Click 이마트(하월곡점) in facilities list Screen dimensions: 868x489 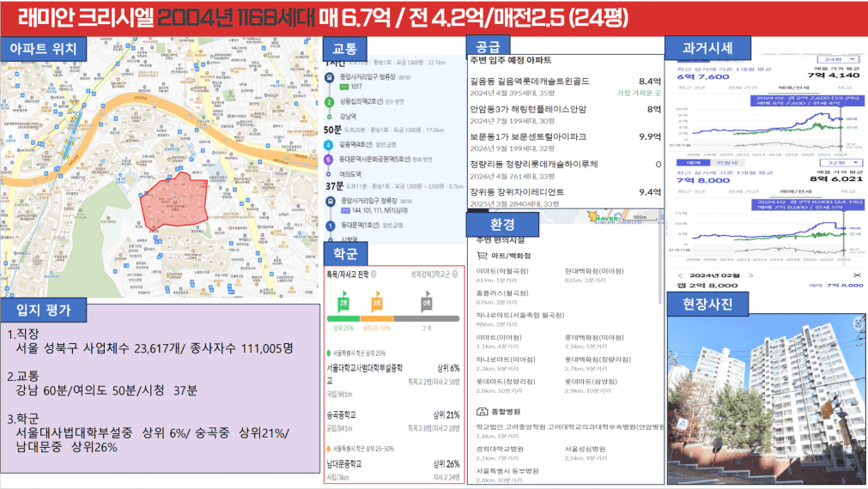tap(502, 271)
